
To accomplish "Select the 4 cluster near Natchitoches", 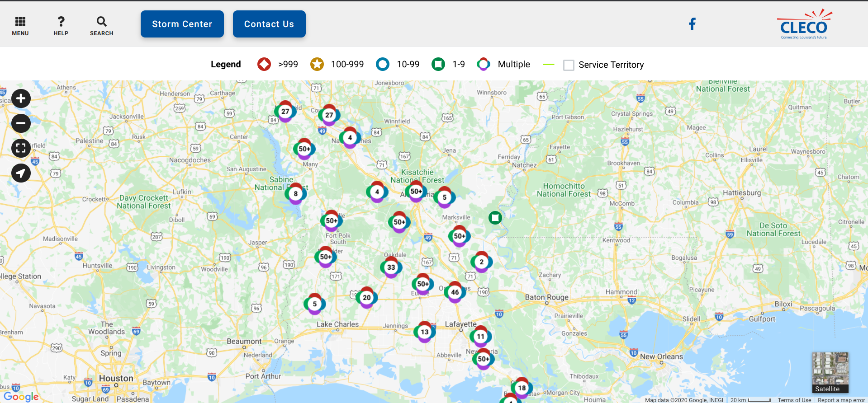I will click(350, 138).
